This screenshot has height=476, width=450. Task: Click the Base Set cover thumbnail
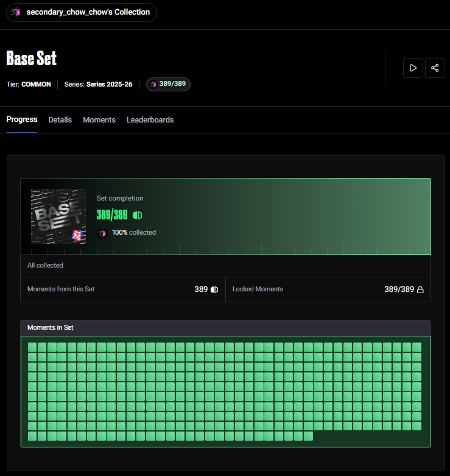pyautogui.click(x=58, y=216)
